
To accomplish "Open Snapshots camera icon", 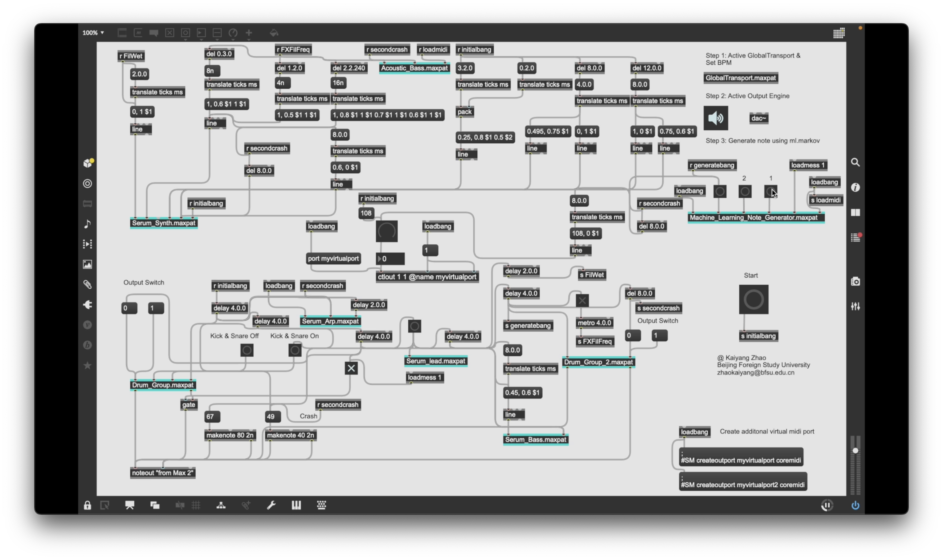I will 855,282.
